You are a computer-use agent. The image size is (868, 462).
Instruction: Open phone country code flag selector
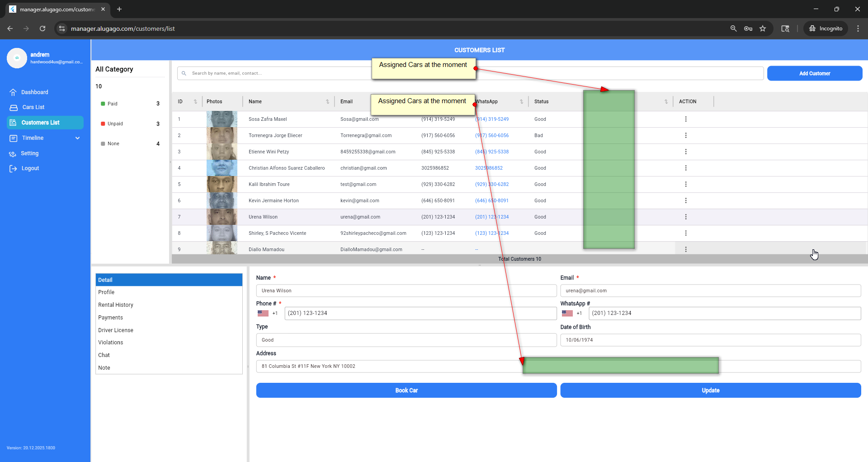[x=263, y=313]
